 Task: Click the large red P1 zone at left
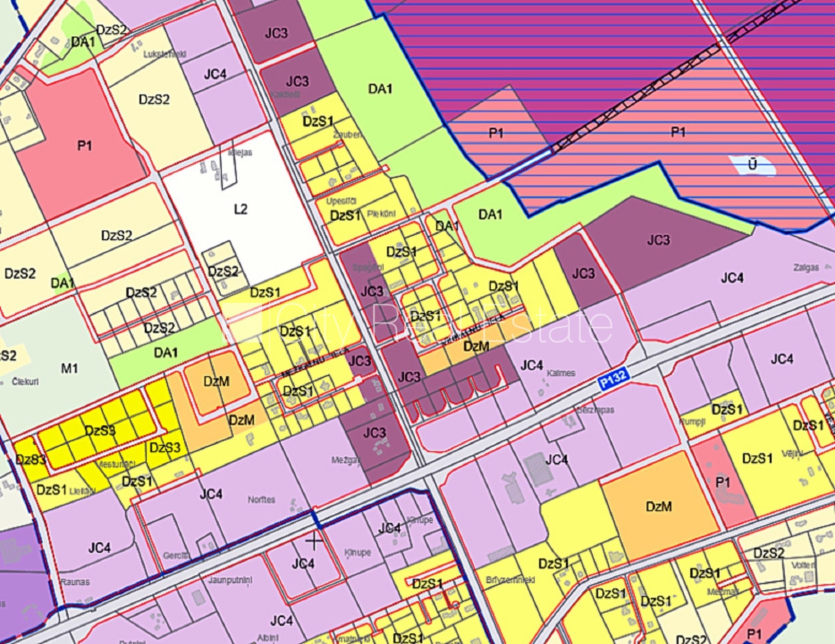click(x=84, y=146)
